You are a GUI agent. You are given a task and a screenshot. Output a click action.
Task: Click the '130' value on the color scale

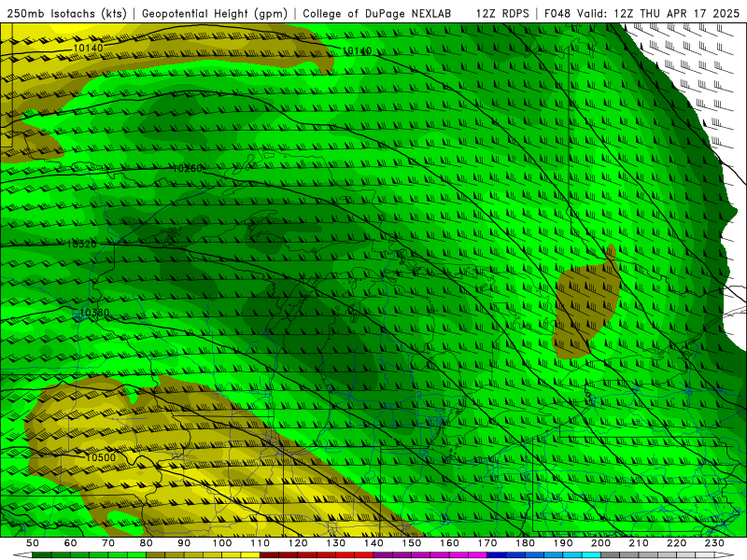pos(335,543)
